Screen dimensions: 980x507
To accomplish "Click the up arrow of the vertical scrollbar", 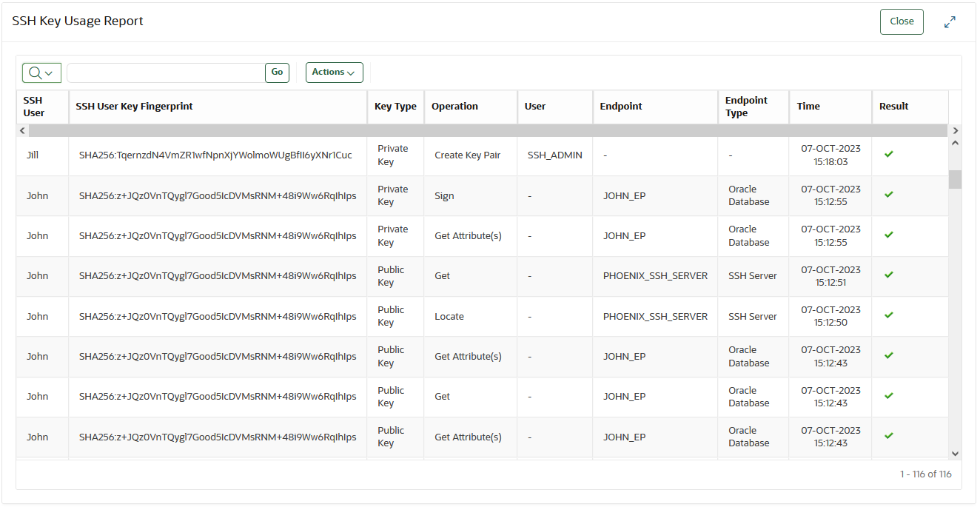I will 956,142.
